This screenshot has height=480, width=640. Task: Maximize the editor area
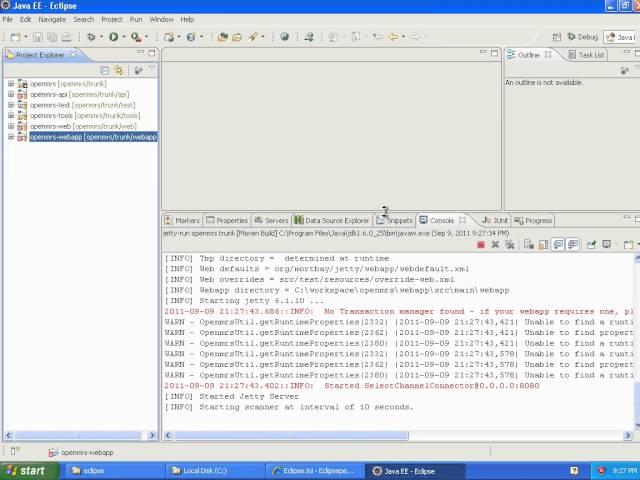495,53
